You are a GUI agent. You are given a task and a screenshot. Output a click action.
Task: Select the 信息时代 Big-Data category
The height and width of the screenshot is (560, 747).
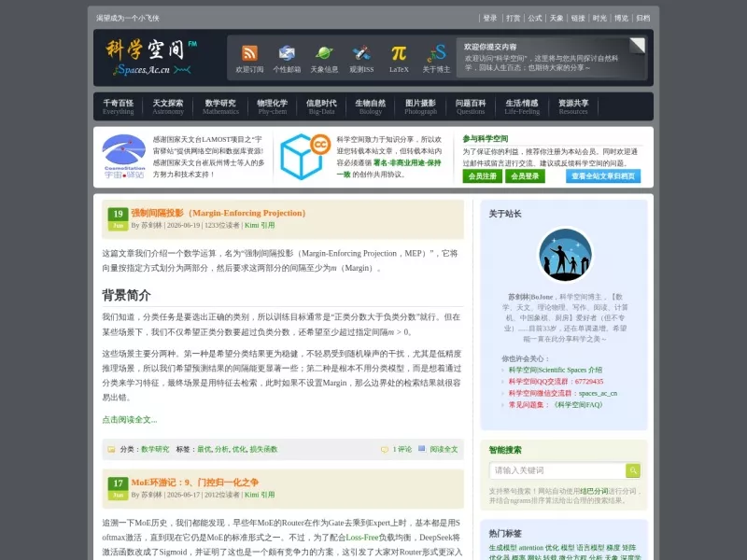click(321, 106)
